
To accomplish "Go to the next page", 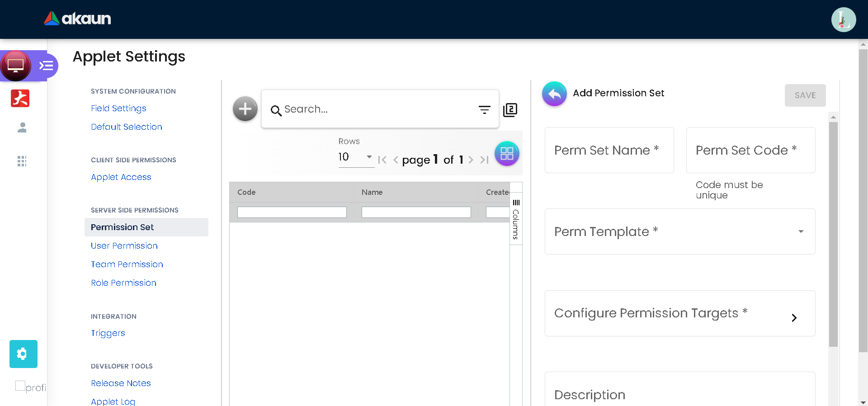I will (x=471, y=160).
